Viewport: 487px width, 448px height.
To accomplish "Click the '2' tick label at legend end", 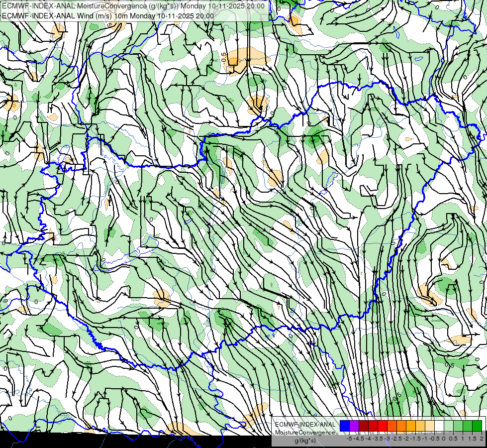I will coord(482,439).
